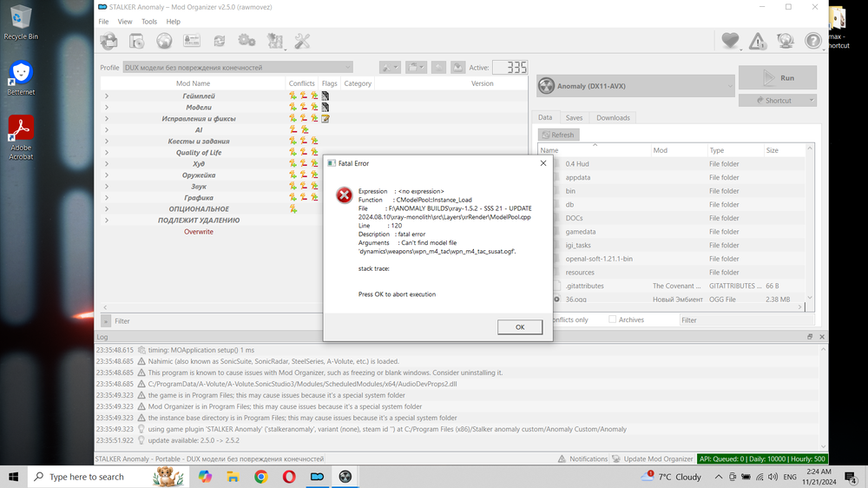Image resolution: width=868 pixels, height=488 pixels.
Task: Click the Refresh button in Data tab
Action: [557, 135]
